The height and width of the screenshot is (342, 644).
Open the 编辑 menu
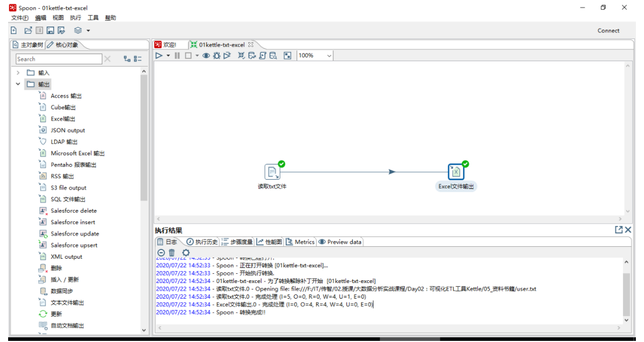pos(41,18)
